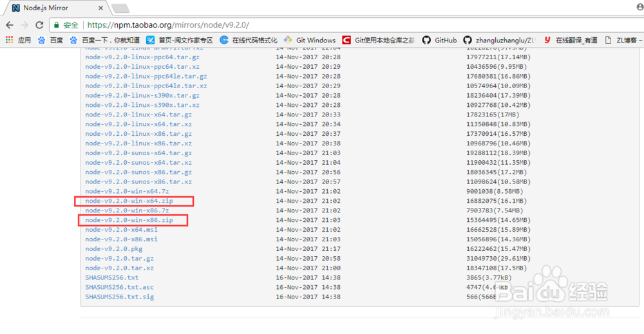Click the secure padlock icon in address bar

coord(57,25)
